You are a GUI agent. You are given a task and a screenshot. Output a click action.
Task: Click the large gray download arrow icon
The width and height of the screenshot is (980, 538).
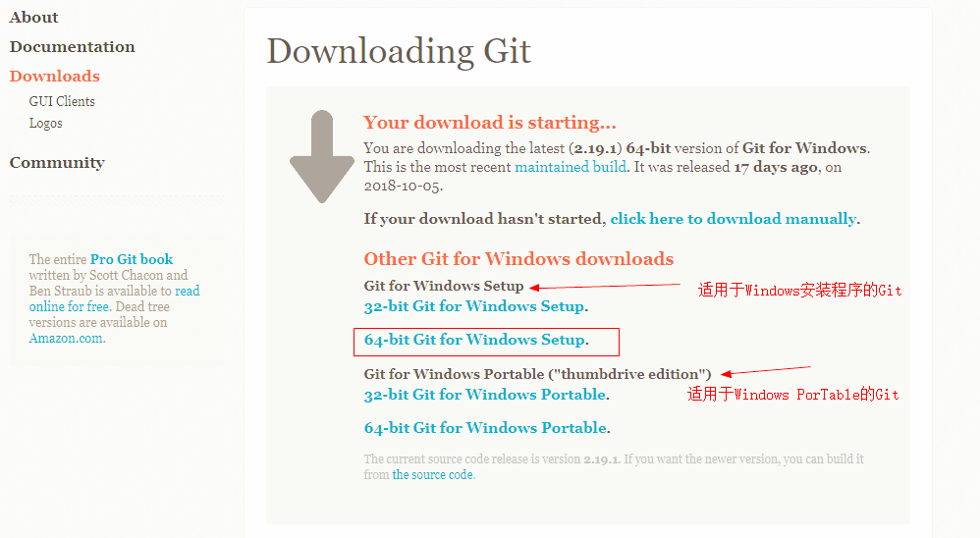322,157
